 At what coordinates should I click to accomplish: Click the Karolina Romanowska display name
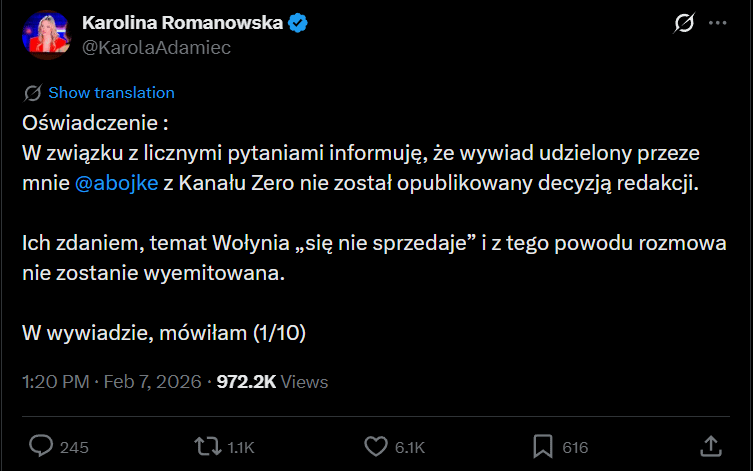pos(180,22)
